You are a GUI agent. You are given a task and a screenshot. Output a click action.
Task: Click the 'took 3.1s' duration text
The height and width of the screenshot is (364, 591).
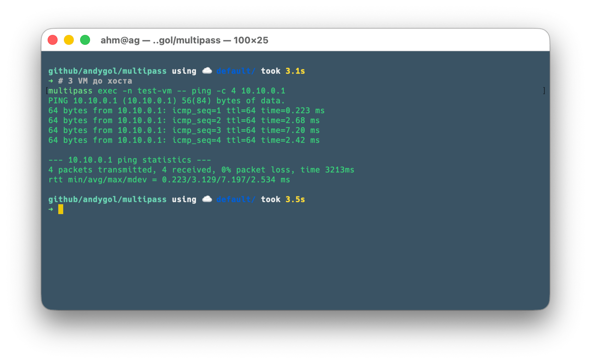pos(282,71)
